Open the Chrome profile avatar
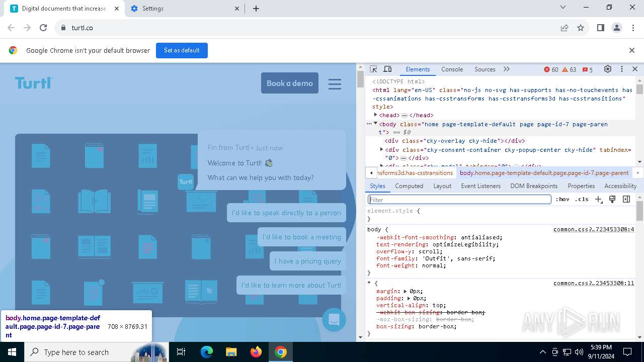Screen dimensions: 644x362 (x=616, y=28)
